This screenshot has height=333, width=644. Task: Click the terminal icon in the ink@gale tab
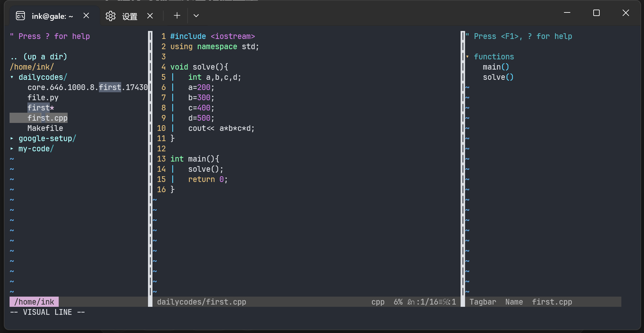coord(20,16)
